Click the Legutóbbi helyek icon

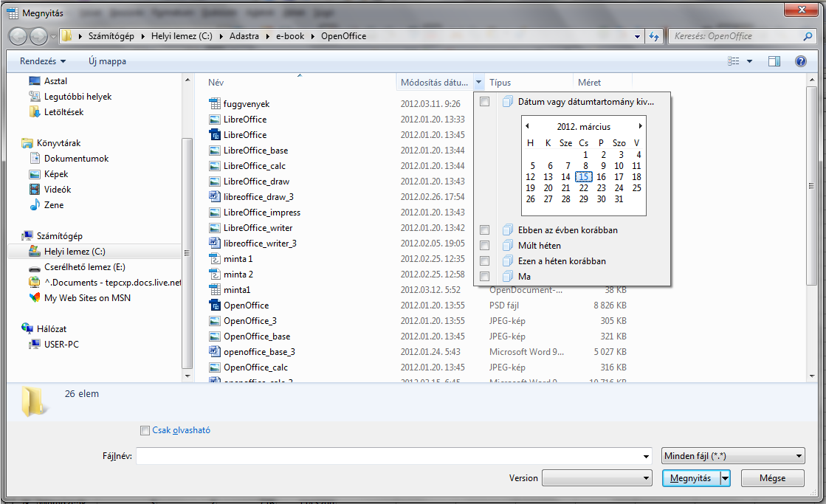[35, 97]
